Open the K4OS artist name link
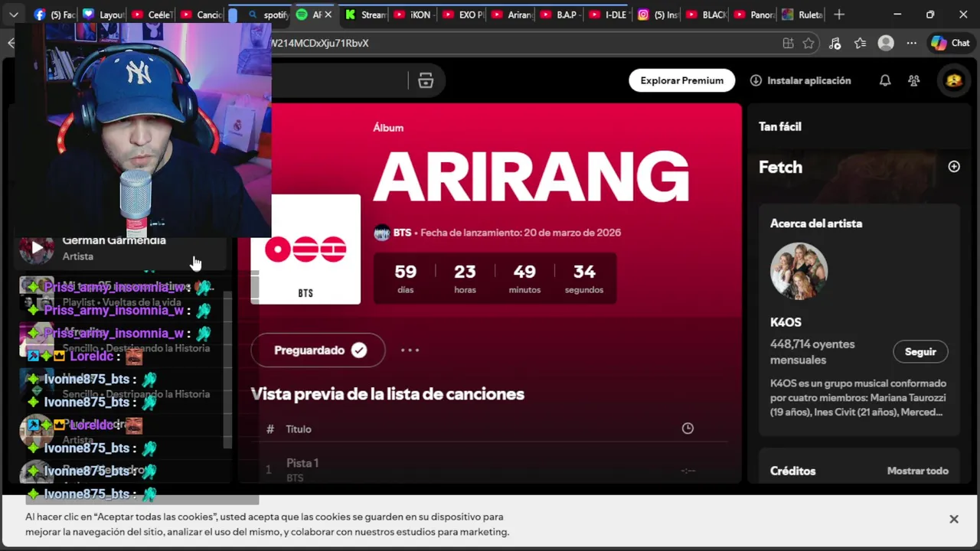Viewport: 980px width, 551px height. pyautogui.click(x=786, y=322)
